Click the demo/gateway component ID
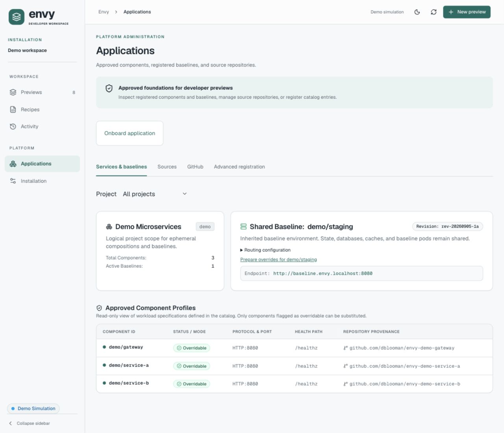 pyautogui.click(x=126, y=347)
